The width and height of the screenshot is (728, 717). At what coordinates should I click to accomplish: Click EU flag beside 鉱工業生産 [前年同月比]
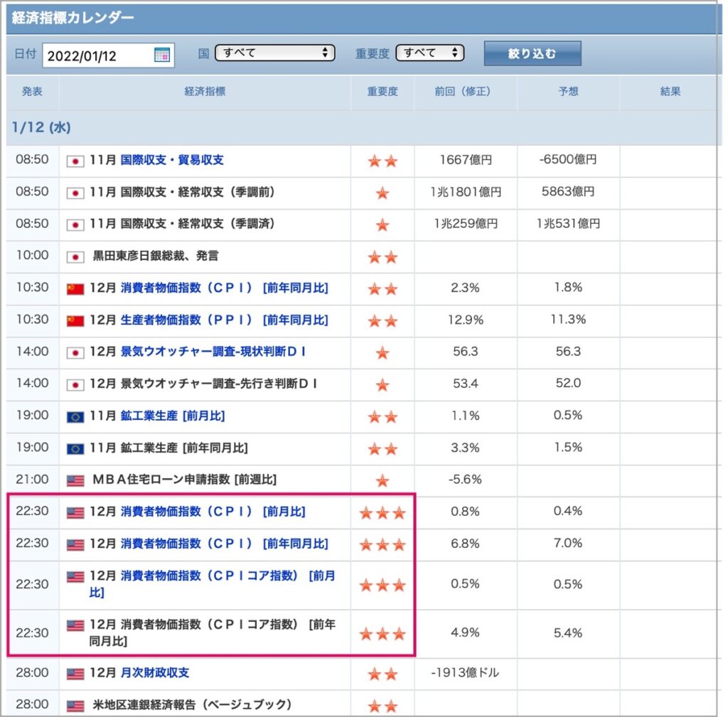[75, 449]
